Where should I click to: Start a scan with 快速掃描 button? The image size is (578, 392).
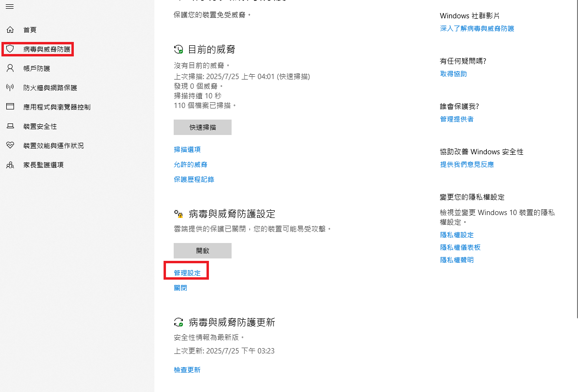(203, 127)
